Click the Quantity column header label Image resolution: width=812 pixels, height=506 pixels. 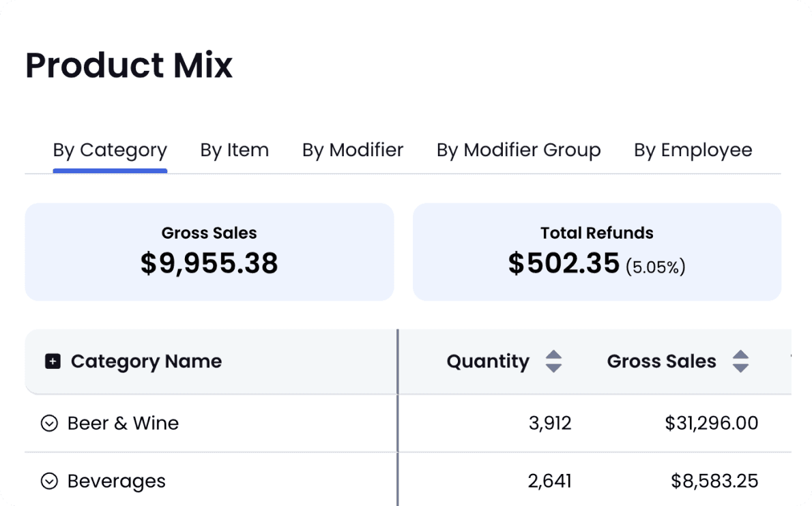[488, 361]
